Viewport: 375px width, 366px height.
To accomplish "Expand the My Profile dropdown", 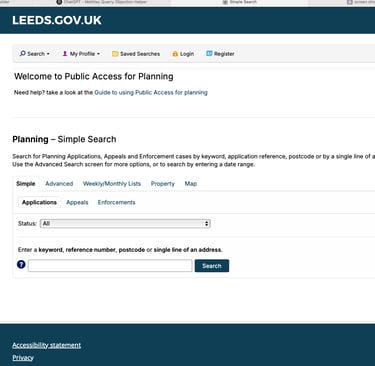I will [81, 54].
